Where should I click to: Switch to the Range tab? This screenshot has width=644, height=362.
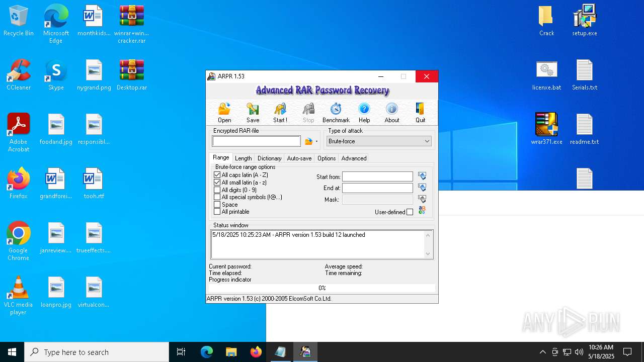click(x=221, y=157)
